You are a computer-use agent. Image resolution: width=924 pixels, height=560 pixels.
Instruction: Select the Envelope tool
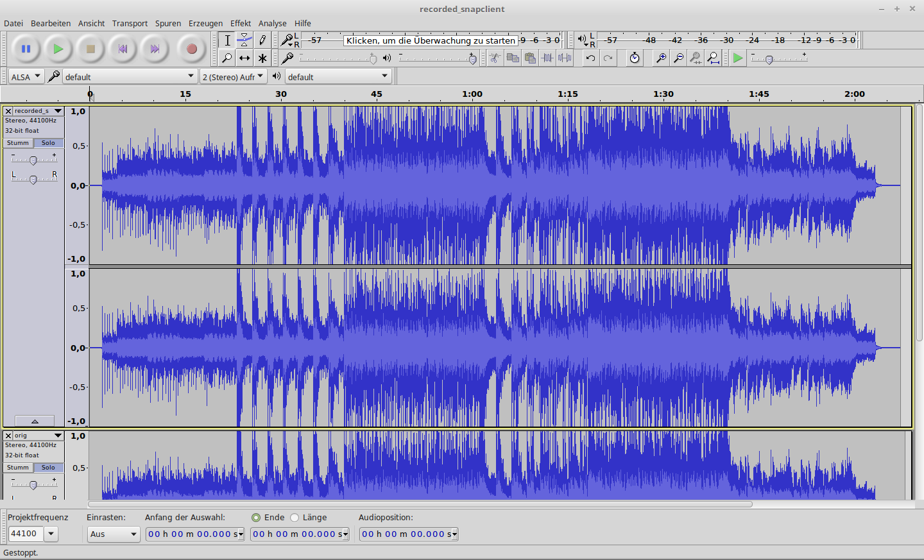pos(245,40)
